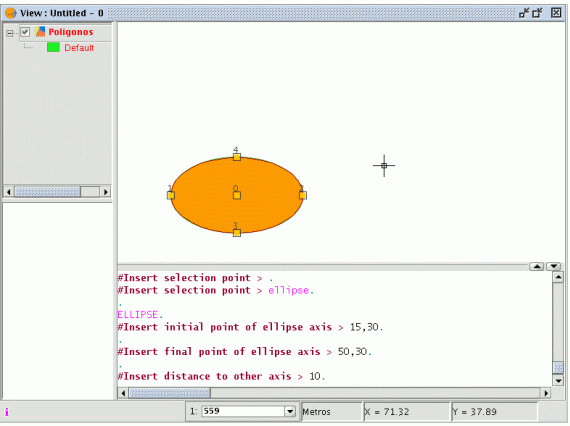Click the info icon in status bar
Screen dimensions: 570x426
coord(7,412)
